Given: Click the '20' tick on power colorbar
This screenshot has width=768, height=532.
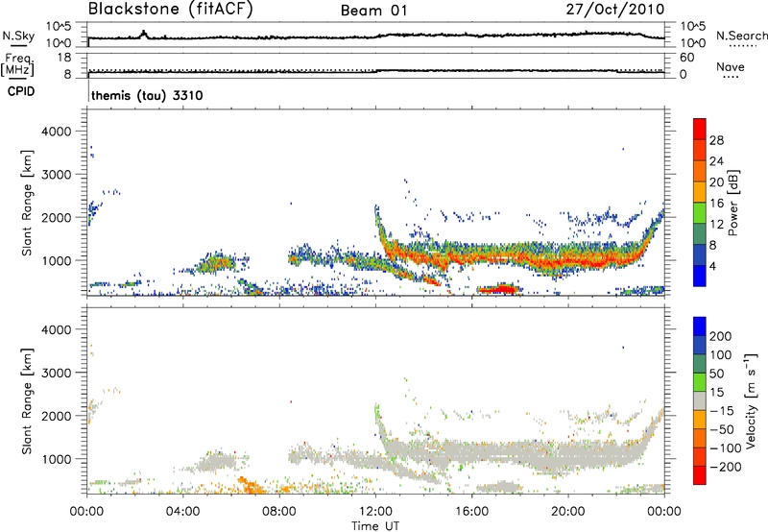Looking at the screenshot, I should pos(716,182).
